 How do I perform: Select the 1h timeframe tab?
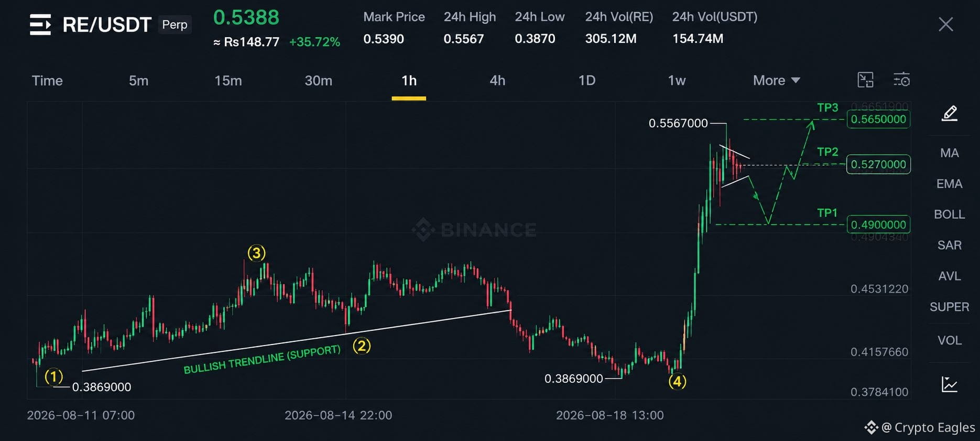[x=409, y=80]
